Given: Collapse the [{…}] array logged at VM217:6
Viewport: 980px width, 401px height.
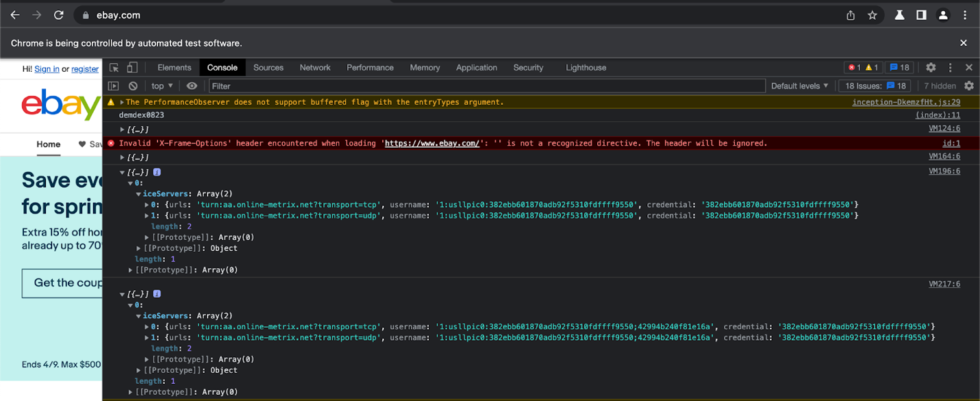Looking at the screenshot, I should click(123, 294).
